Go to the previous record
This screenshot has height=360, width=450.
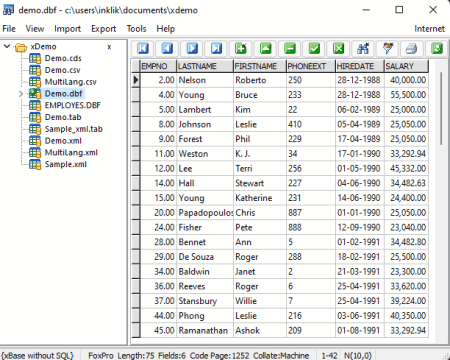[x=167, y=49]
